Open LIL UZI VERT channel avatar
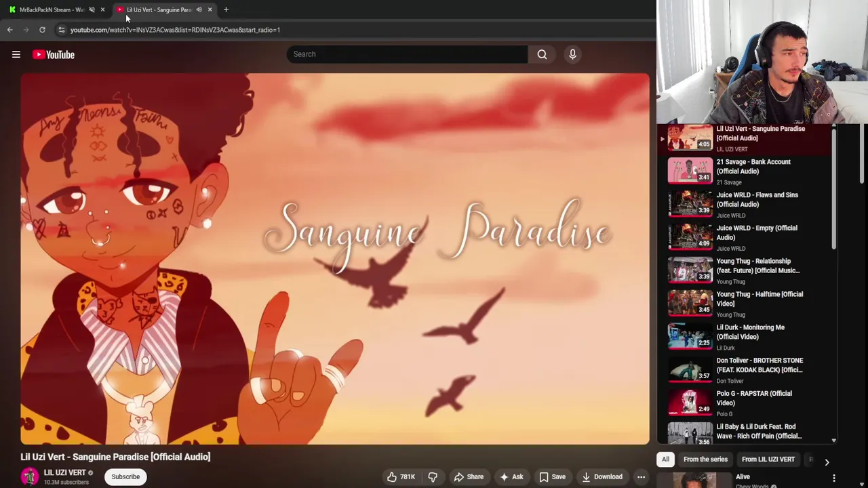This screenshot has height=488, width=868. pyautogui.click(x=29, y=476)
